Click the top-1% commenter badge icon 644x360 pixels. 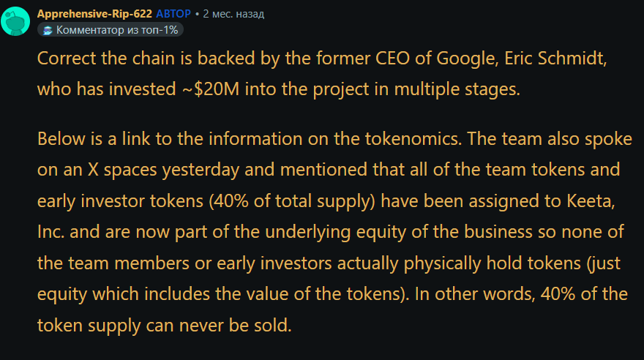coord(46,30)
